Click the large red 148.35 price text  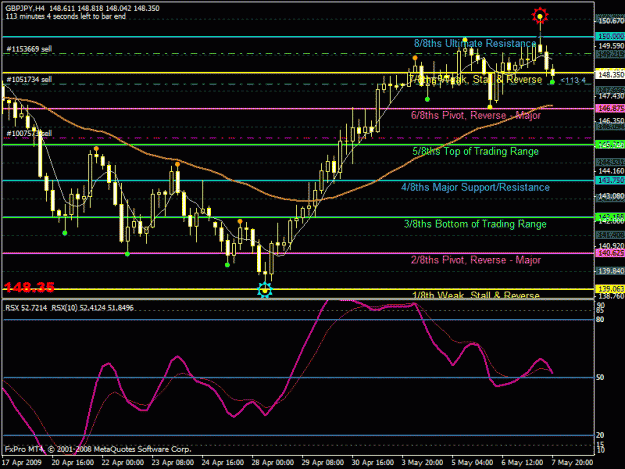29,287
